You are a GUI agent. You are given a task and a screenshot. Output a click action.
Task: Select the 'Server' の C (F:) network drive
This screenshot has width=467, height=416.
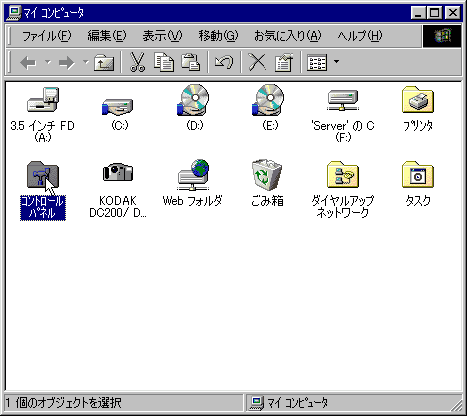point(343,100)
